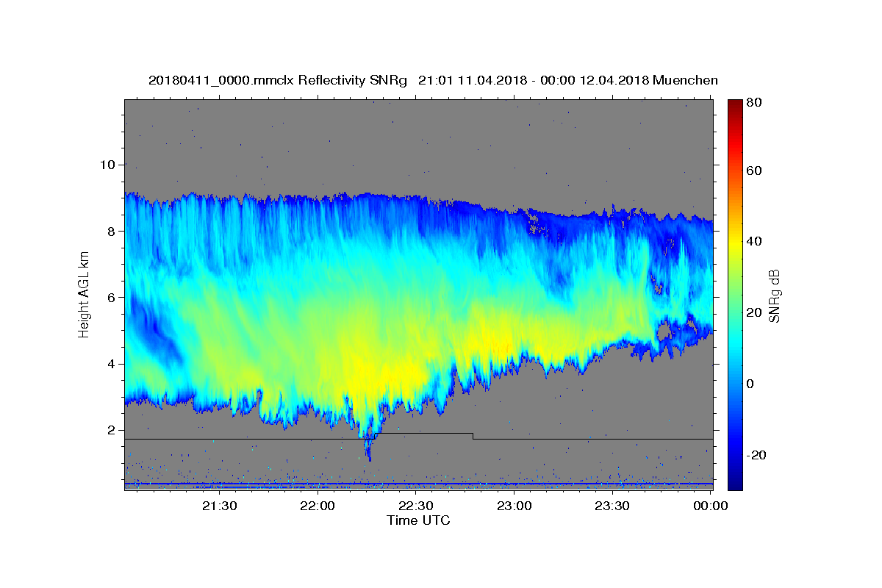Click the 'Time UTC' axis label

(x=418, y=520)
